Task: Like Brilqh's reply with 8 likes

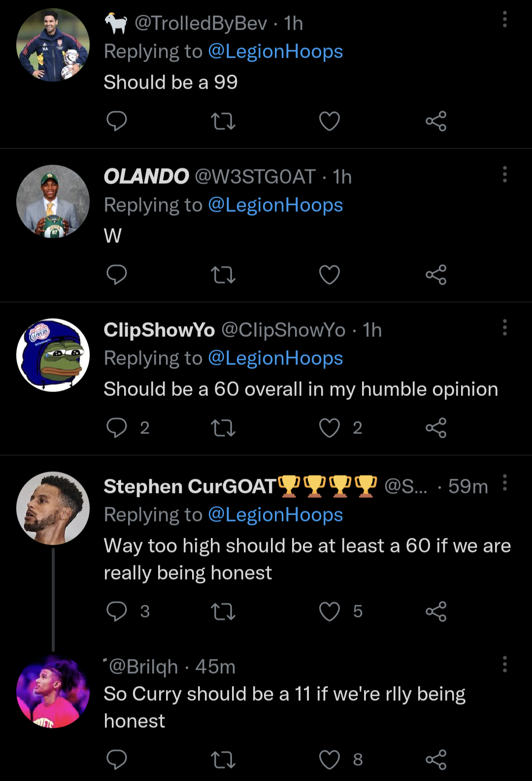Action: click(330, 759)
